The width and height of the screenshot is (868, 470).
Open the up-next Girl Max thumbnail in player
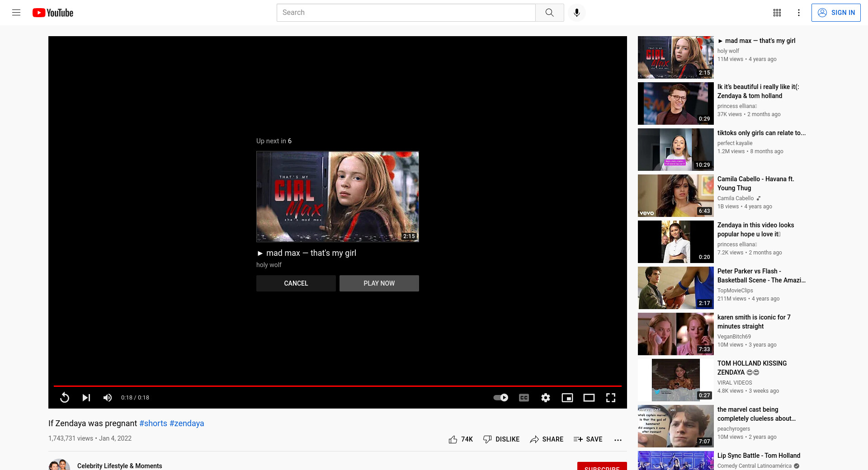tap(338, 197)
